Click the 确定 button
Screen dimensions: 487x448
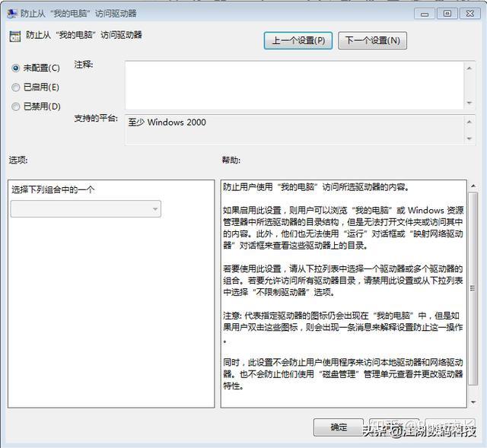point(339,427)
